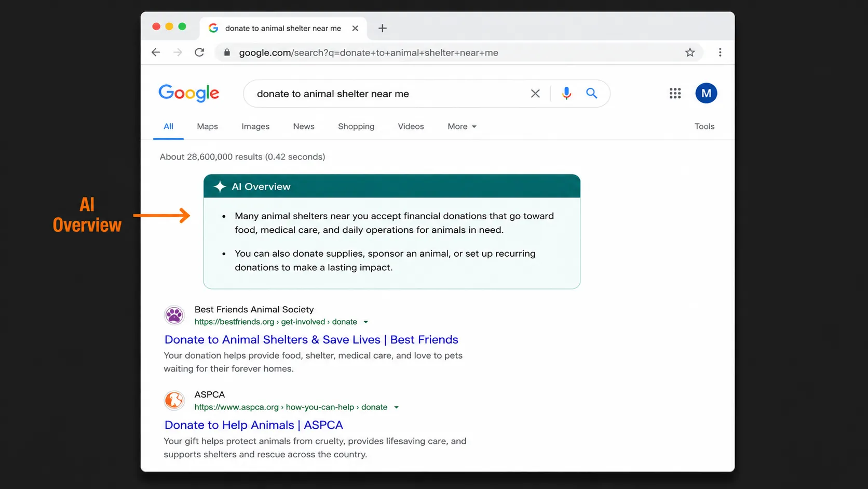Switch to the Maps tab

[x=207, y=126]
